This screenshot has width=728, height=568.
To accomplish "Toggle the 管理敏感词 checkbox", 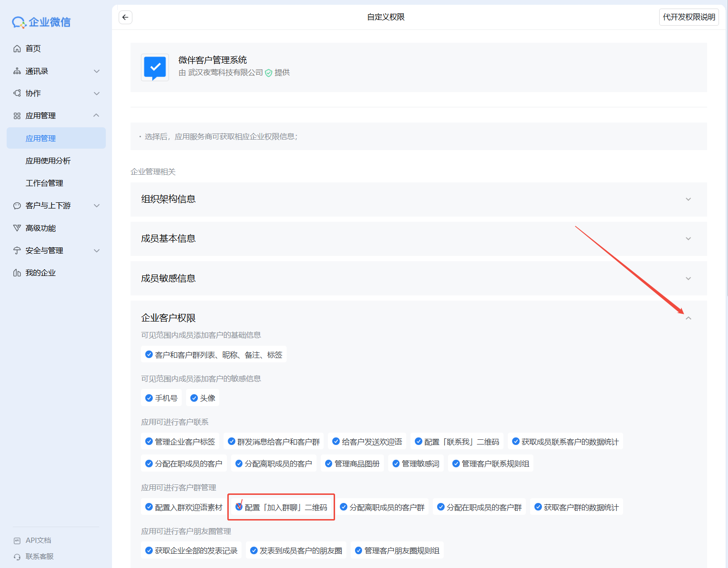I will 396,464.
